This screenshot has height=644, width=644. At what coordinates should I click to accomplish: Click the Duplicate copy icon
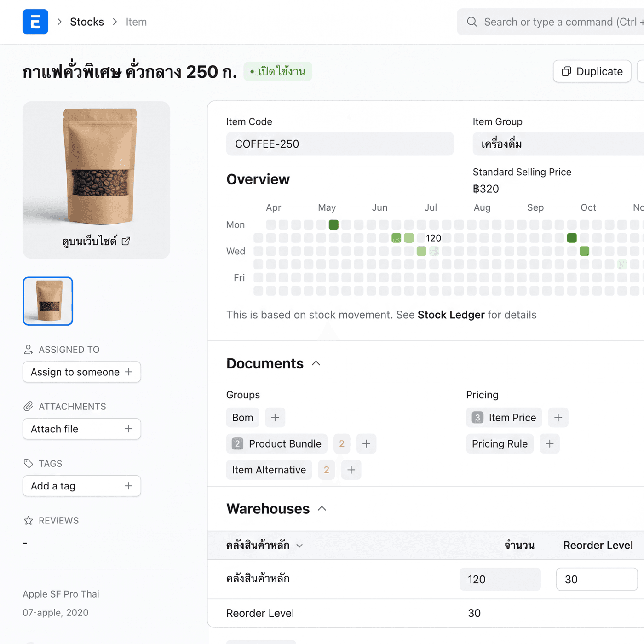(566, 71)
